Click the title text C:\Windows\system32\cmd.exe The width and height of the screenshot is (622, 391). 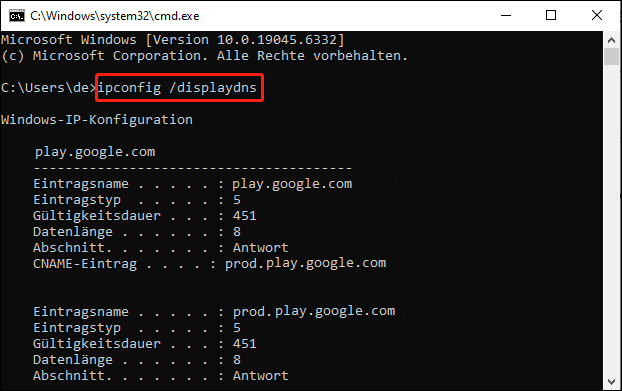pos(115,16)
